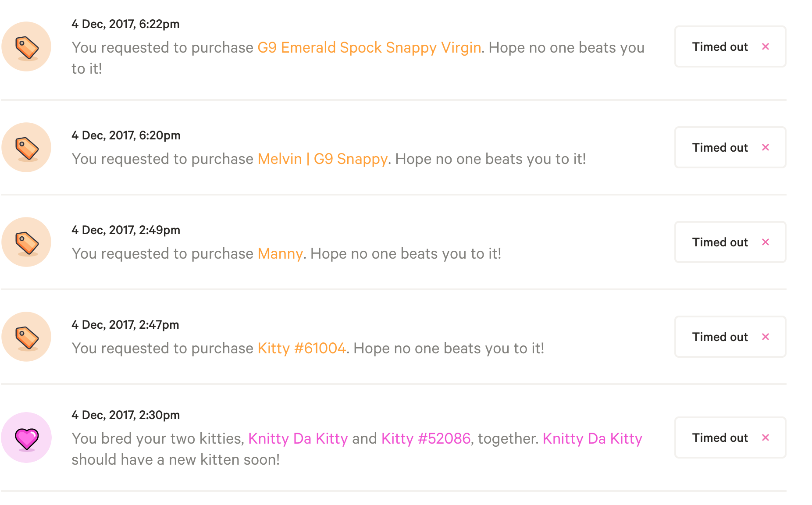Click the price tag icon beside G9 Emerald purchase
Image resolution: width=812 pixels, height=505 pixels.
point(26,47)
